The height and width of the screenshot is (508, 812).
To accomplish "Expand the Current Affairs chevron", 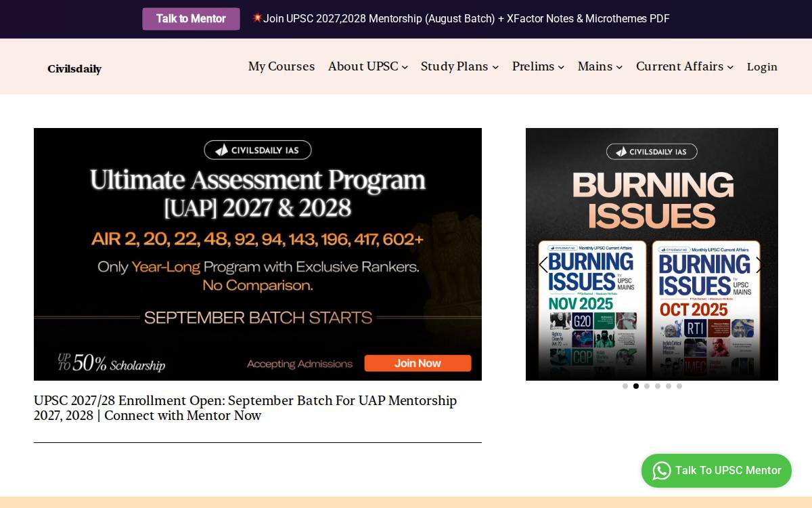I will pos(730,67).
